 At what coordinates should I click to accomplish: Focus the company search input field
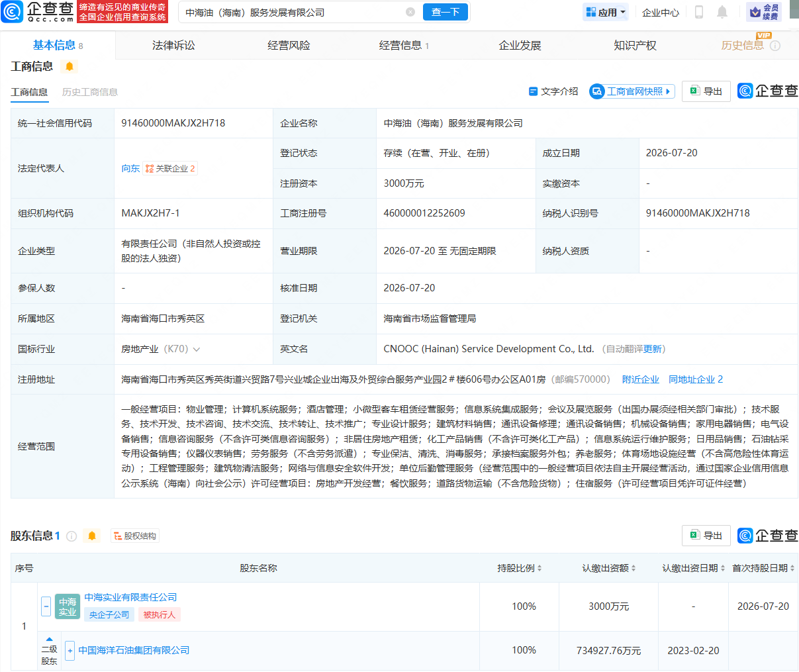pyautogui.click(x=294, y=12)
